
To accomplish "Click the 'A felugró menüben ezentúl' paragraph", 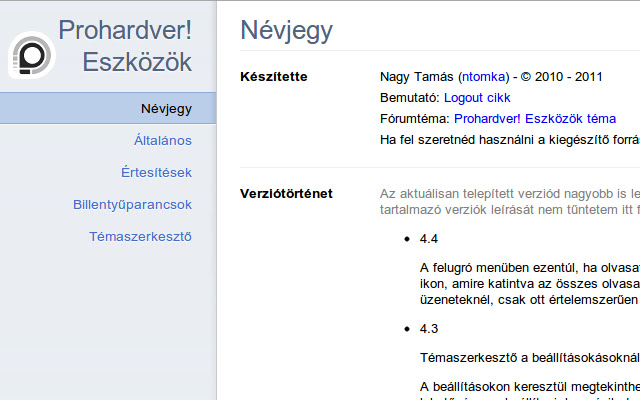I will point(530,284).
